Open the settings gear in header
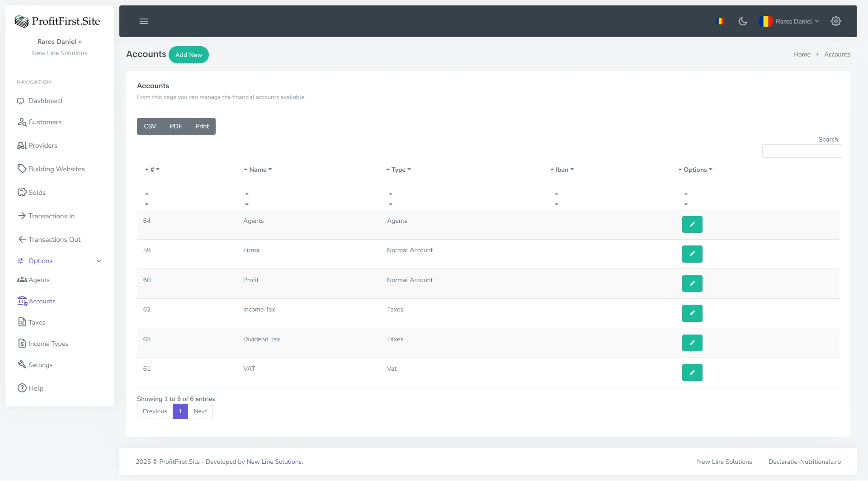 (836, 21)
